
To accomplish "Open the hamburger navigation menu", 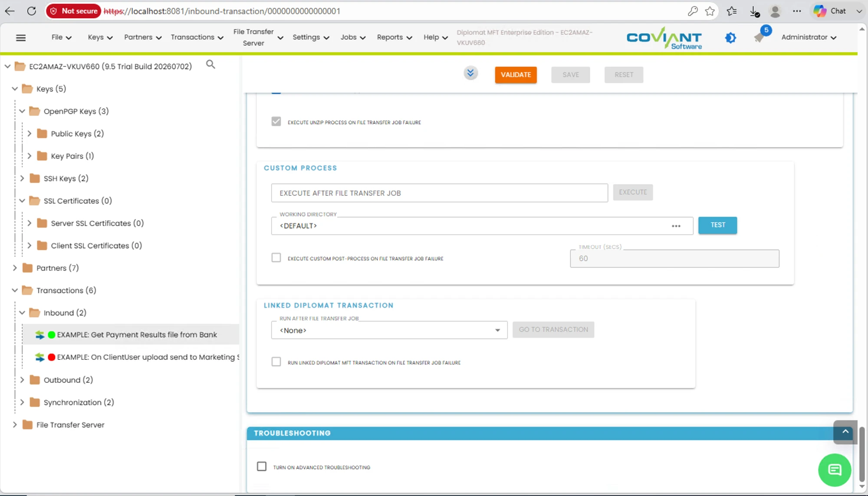I will pyautogui.click(x=20, y=38).
